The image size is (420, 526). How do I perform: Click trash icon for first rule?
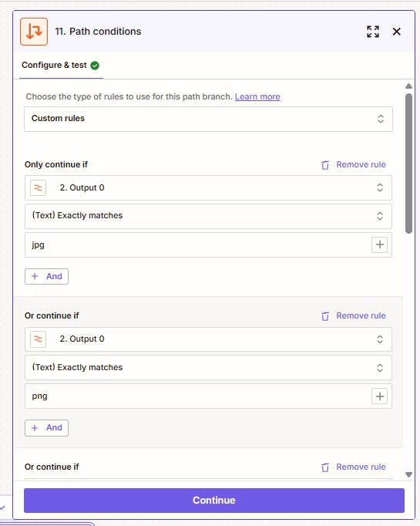tap(324, 165)
